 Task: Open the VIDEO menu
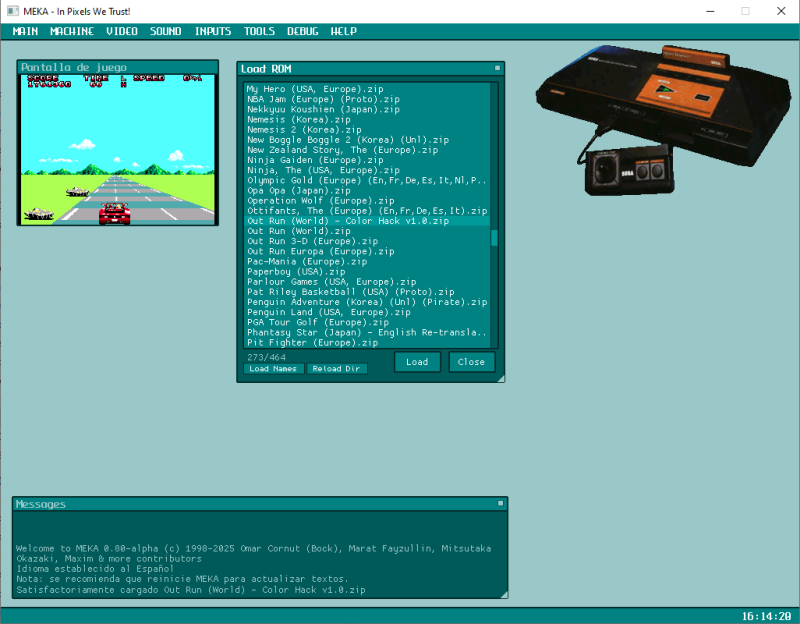pyautogui.click(x=122, y=31)
